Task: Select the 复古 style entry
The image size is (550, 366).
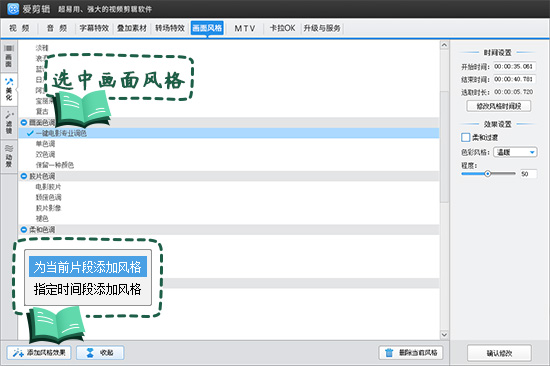Action: tap(42, 112)
